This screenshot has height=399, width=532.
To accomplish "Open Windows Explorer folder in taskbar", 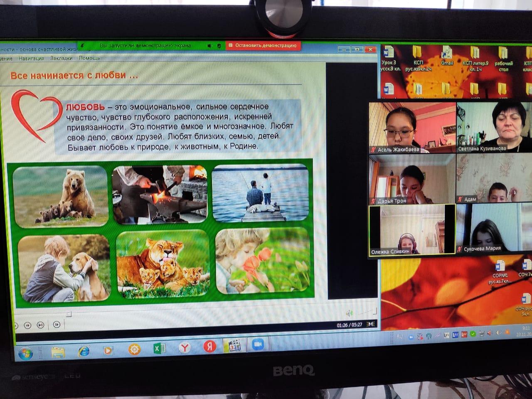I will [x=58, y=352].
